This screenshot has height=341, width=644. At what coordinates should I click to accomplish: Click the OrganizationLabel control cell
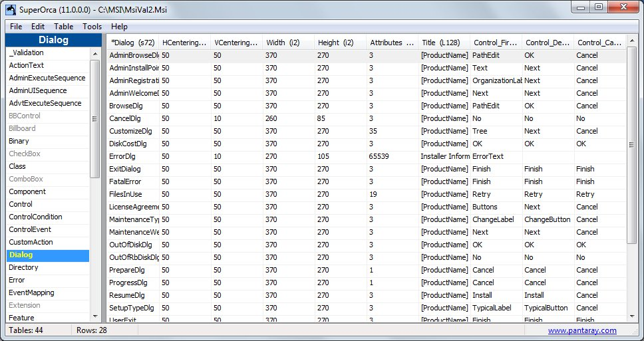(x=496, y=81)
